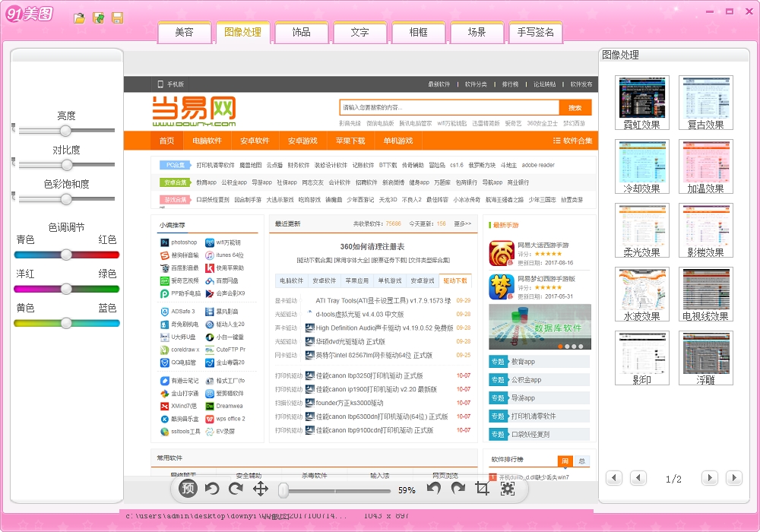Select the 手写签名 tab

[536, 32]
